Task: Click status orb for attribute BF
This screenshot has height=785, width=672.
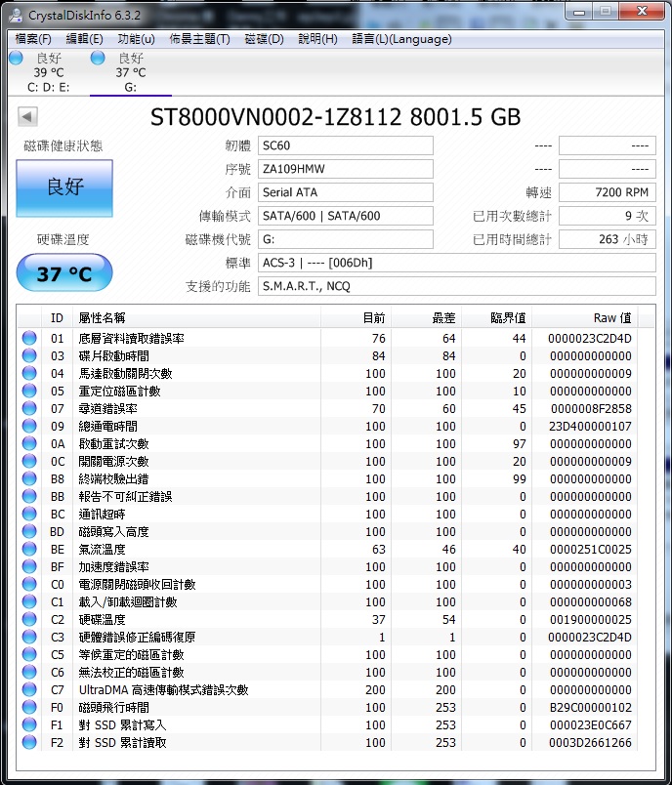Action: 29,566
